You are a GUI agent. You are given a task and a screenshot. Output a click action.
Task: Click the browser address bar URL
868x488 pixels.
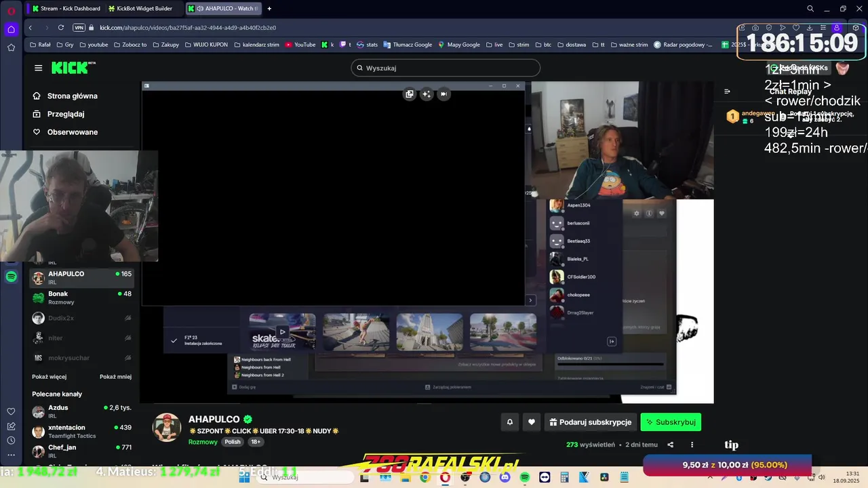point(188,28)
